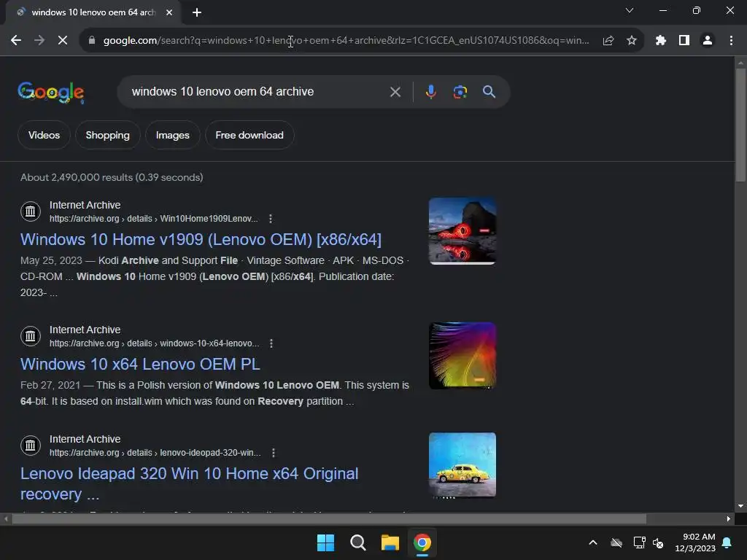Toggle Chrome side panel
Screen dimensions: 747x560
point(684,41)
